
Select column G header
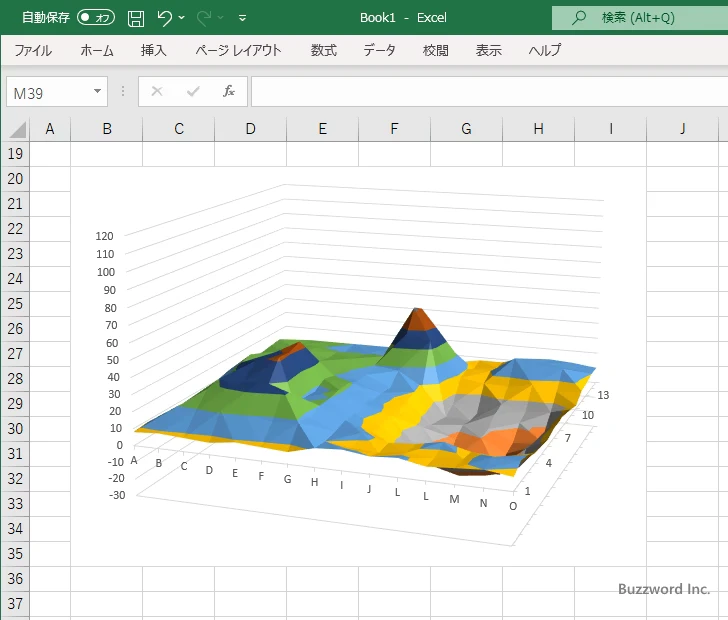point(467,129)
